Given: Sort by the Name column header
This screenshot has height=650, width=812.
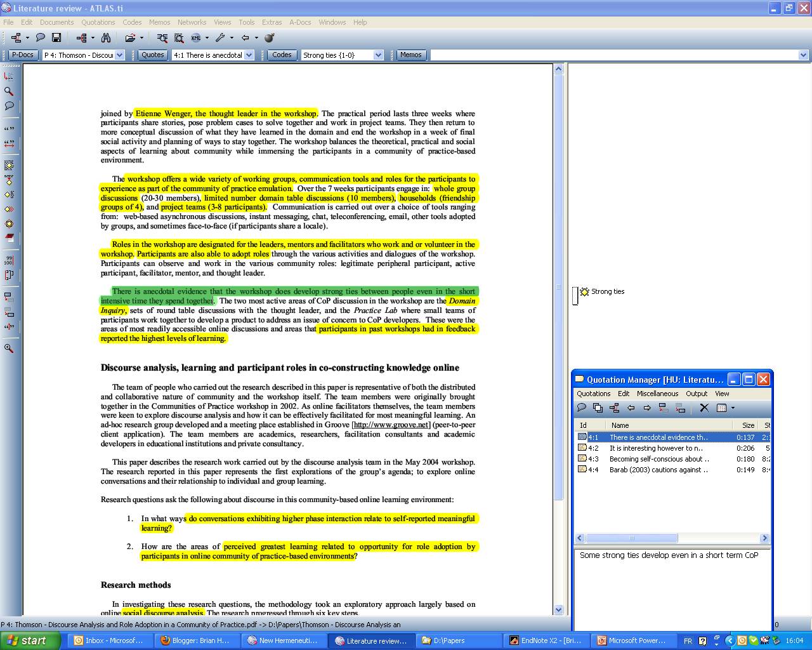Looking at the screenshot, I should [x=669, y=425].
